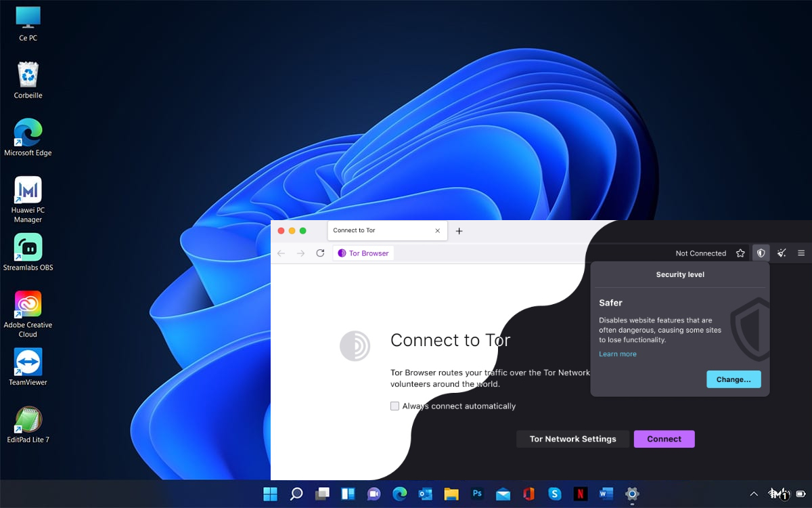The width and height of the screenshot is (812, 508).
Task: Select the EditPad Lite 7 desktop shortcut
Action: tap(28, 425)
